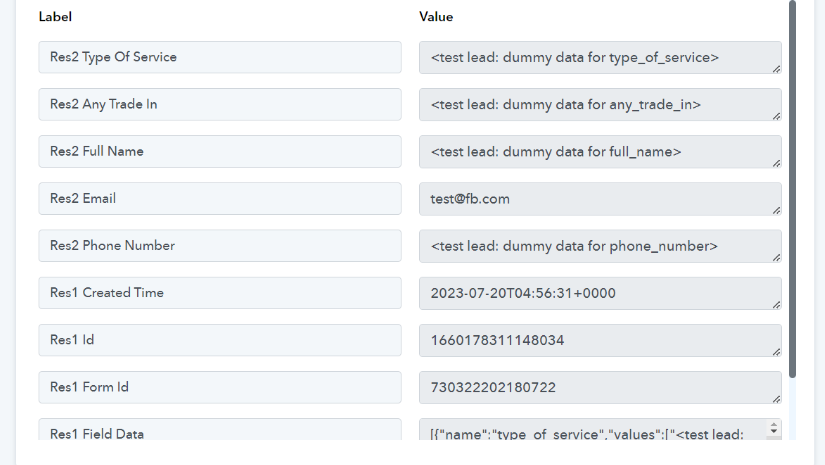Viewport: 825px width, 465px height.
Task: Click the Res1 Field Data label field
Action: pyautogui.click(x=220, y=429)
